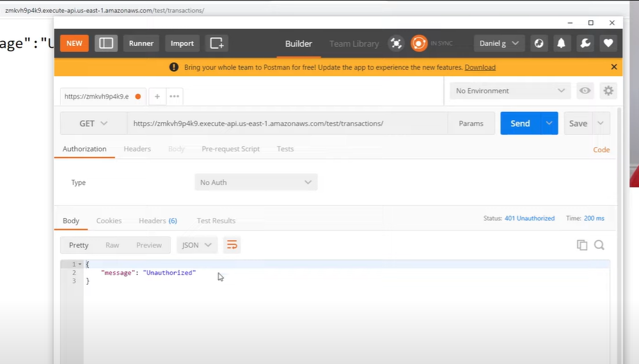
Task: Save the request
Action: (578, 123)
